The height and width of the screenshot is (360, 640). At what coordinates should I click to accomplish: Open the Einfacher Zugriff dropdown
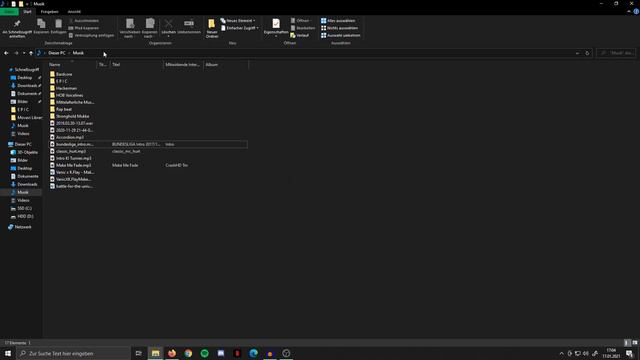tap(240, 28)
